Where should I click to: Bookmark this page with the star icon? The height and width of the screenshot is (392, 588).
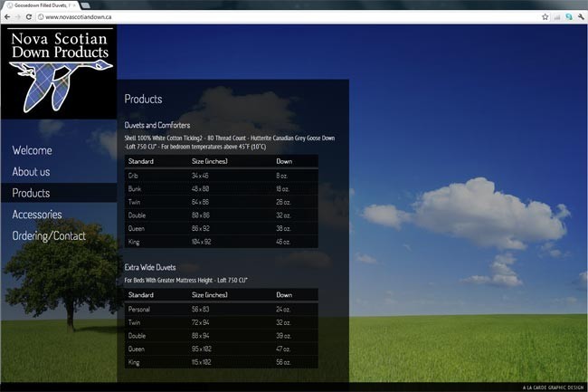point(545,17)
